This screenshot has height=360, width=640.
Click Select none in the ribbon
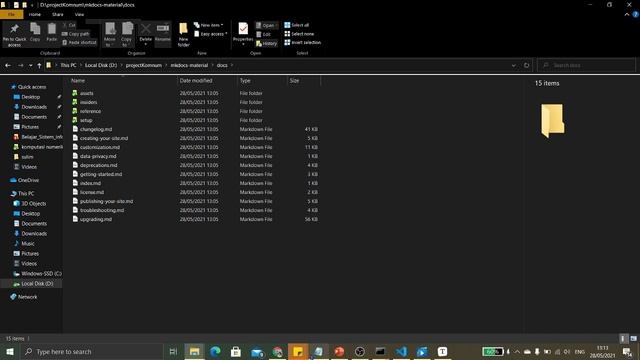tap(299, 34)
